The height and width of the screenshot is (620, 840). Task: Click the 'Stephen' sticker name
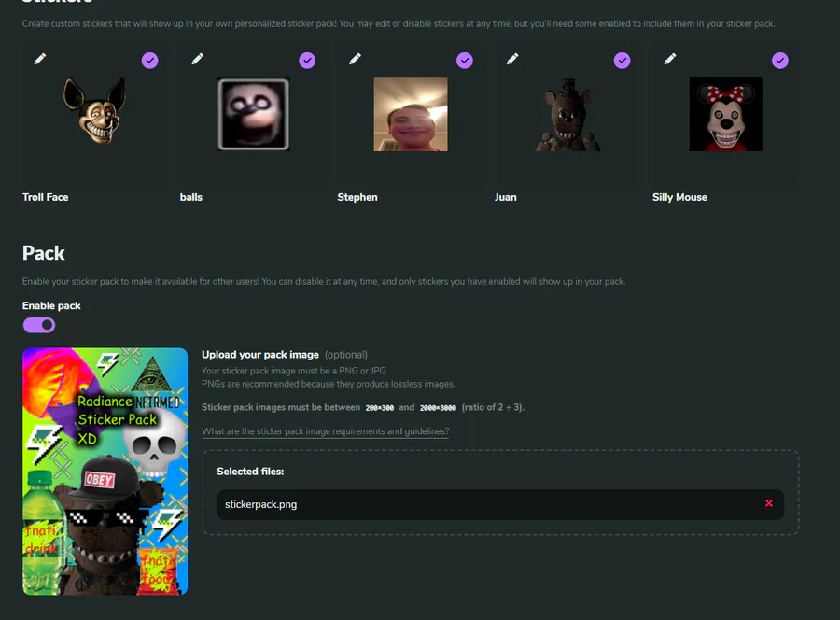tap(357, 197)
